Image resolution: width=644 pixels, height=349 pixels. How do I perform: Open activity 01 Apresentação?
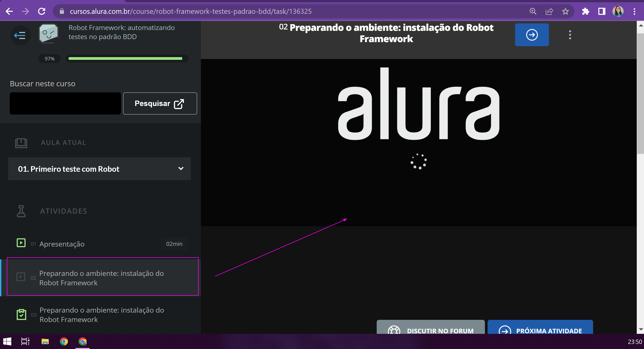(x=100, y=244)
